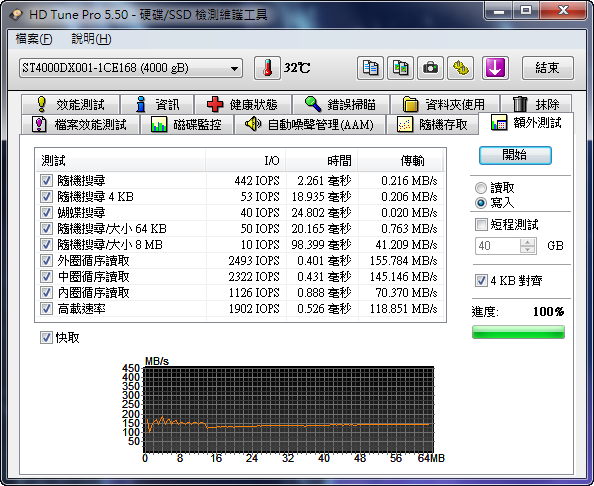Click the purple download arrow icon
594x486 pixels.
click(x=495, y=68)
